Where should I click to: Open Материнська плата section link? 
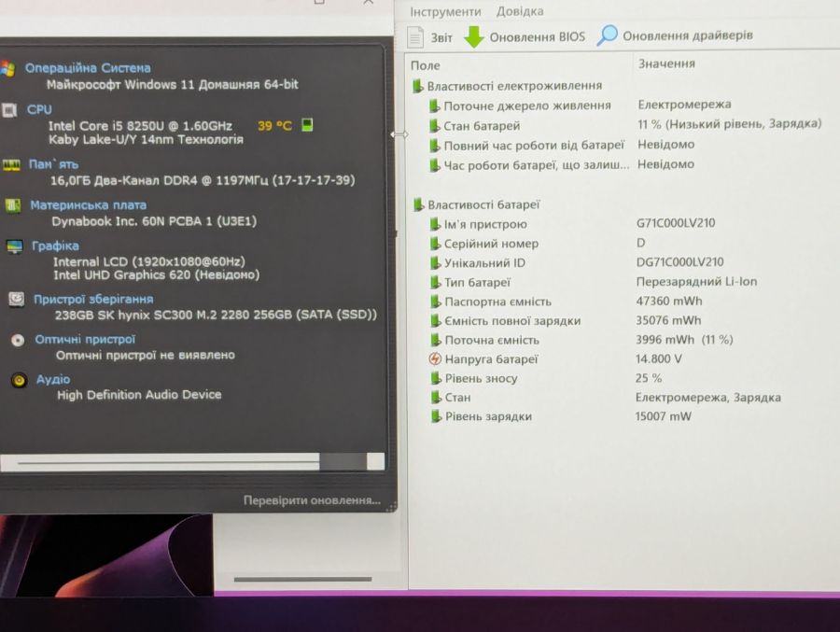[x=88, y=204]
